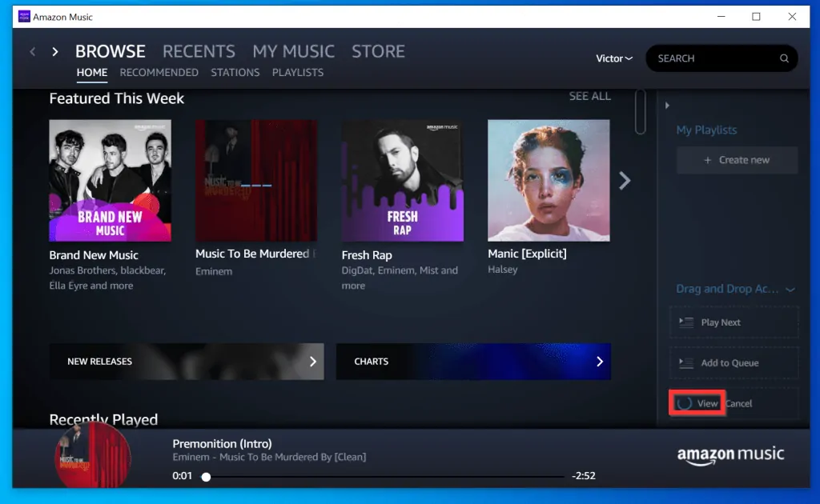This screenshot has width=820, height=504.
Task: Go back with the left navigation arrow
Action: click(32, 52)
